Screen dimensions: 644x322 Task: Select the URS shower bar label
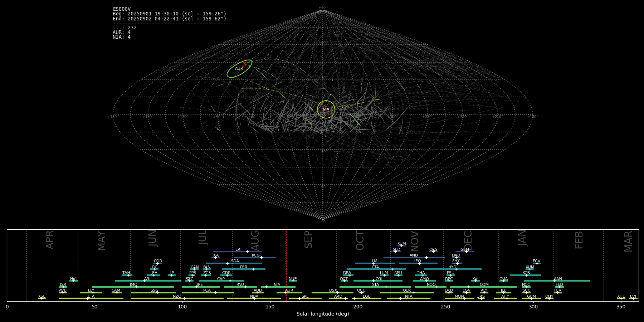point(480,297)
